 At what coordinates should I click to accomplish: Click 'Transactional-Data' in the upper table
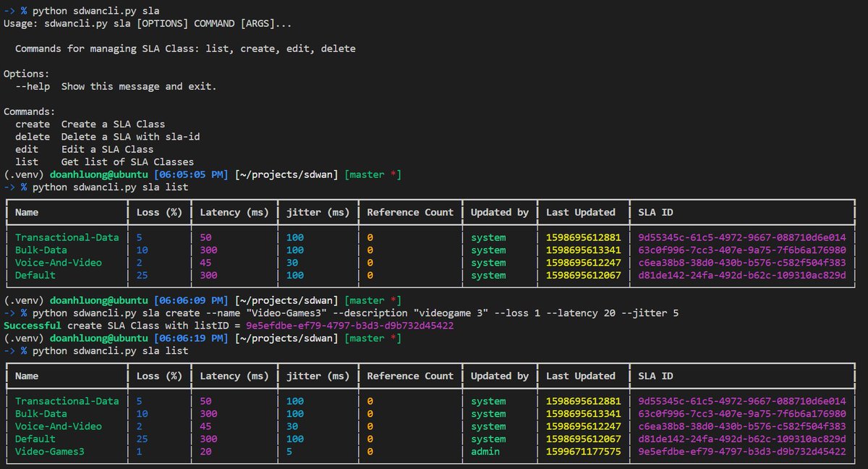67,237
